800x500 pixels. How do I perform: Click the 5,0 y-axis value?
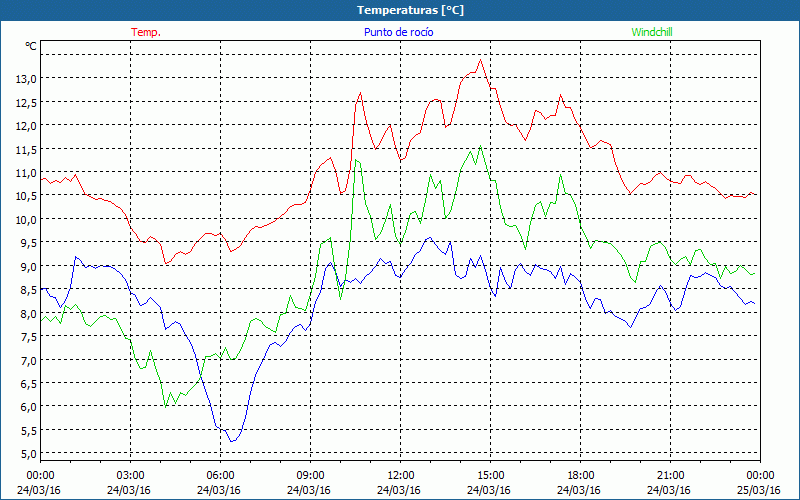tap(30, 454)
